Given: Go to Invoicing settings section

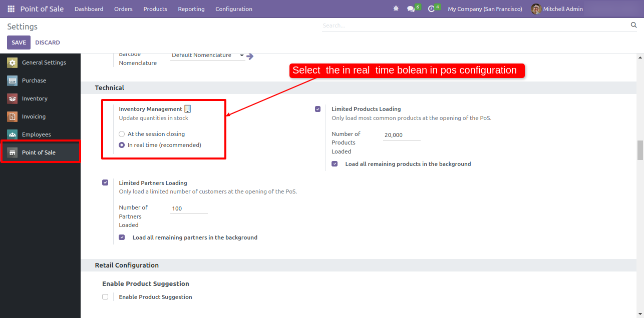Looking at the screenshot, I should [40, 116].
